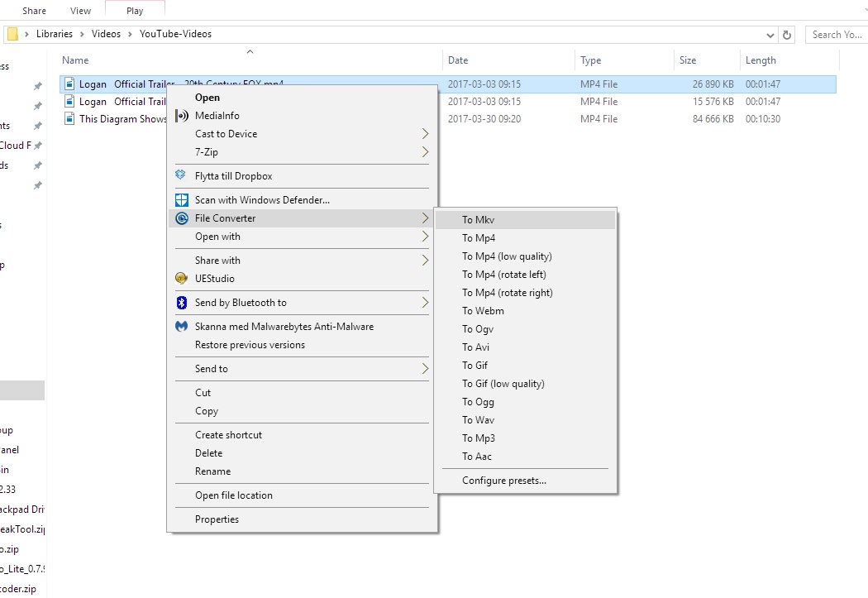Click the file icon of the selected Logan trailer
The image size is (868, 598).
coord(69,84)
